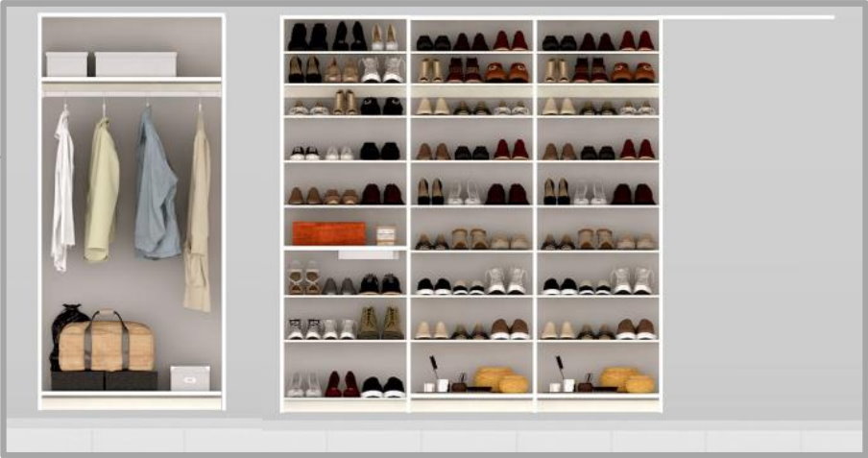Click the left black box beneath the duffel bag
The height and width of the screenshot is (458, 868).
point(77,381)
